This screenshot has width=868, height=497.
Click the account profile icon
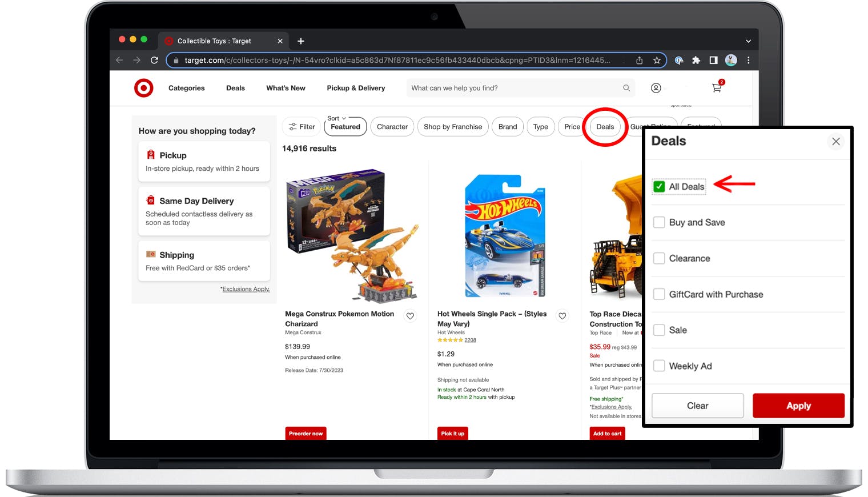pyautogui.click(x=656, y=88)
